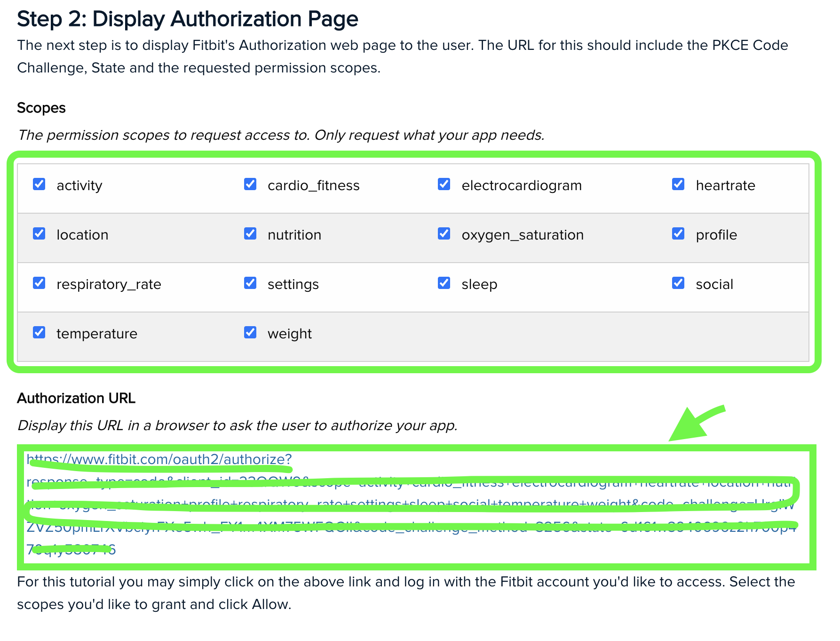Uncheck the activity scope checkbox
This screenshot has height=641, width=840.
(x=39, y=184)
